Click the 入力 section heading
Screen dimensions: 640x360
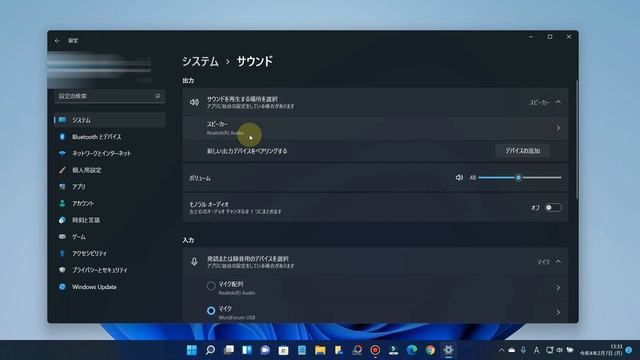click(x=188, y=240)
